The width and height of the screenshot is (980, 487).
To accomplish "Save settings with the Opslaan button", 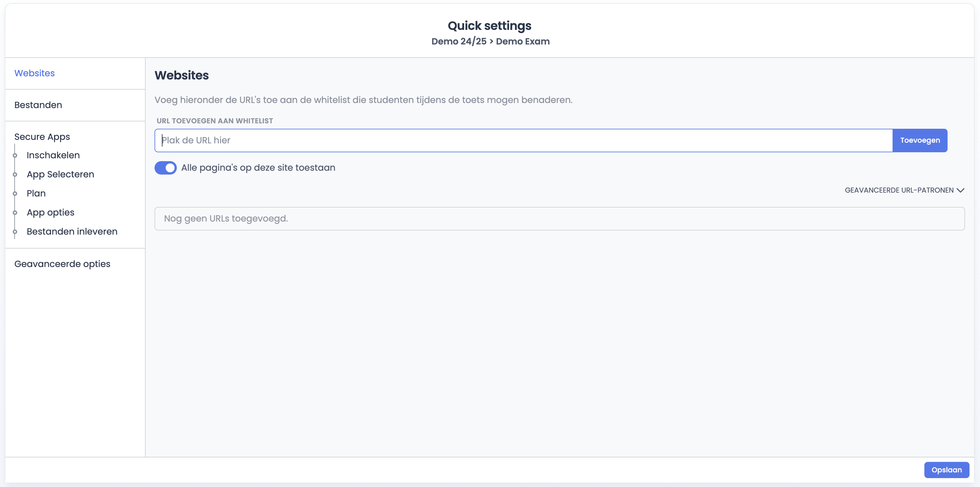I will [x=946, y=470].
